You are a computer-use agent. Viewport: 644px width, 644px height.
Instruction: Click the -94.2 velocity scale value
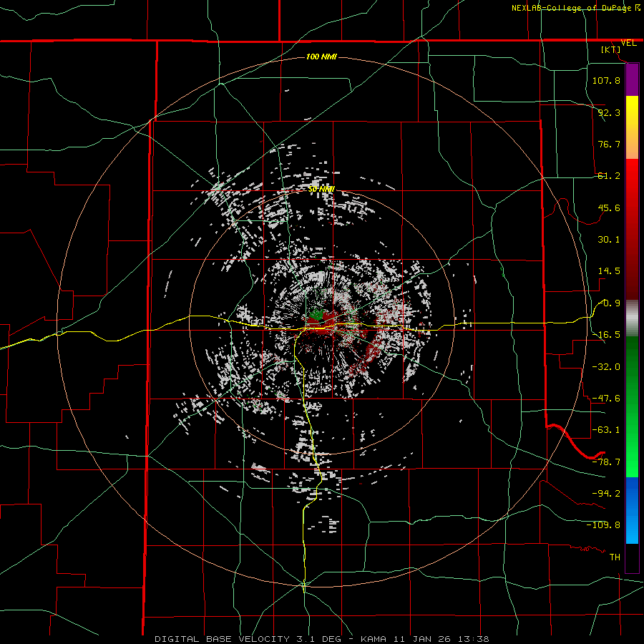pyautogui.click(x=606, y=494)
